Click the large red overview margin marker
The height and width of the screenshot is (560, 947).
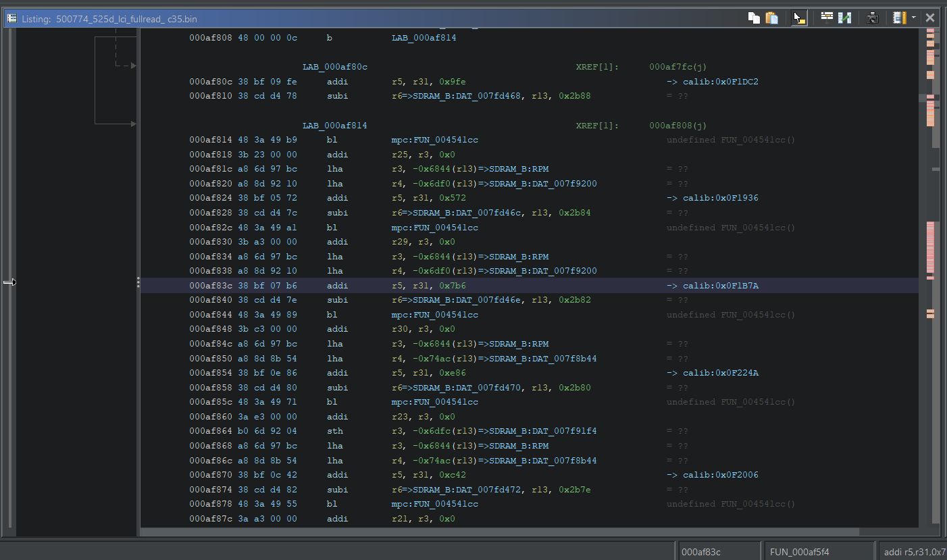pos(930,247)
